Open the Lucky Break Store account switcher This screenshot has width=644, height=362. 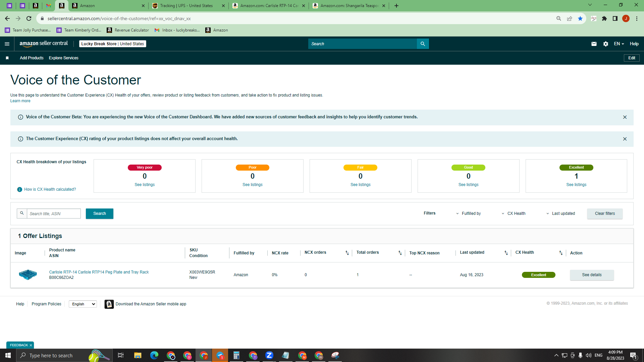coord(113,44)
